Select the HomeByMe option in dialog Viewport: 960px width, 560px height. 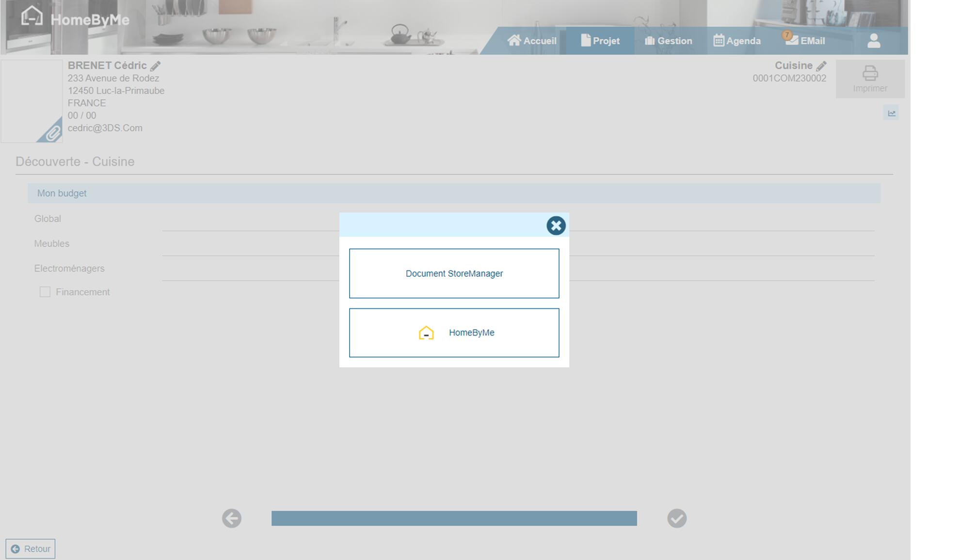[454, 333]
